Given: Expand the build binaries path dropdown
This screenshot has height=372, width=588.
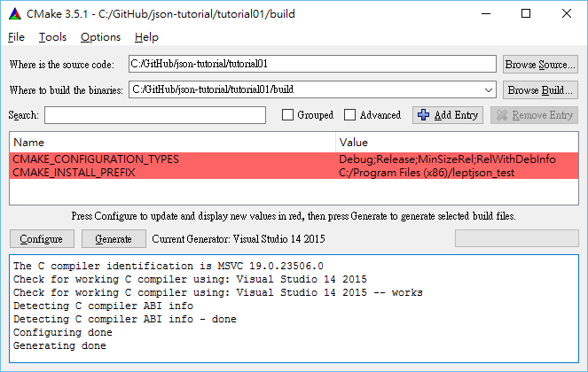Looking at the screenshot, I should (x=488, y=89).
